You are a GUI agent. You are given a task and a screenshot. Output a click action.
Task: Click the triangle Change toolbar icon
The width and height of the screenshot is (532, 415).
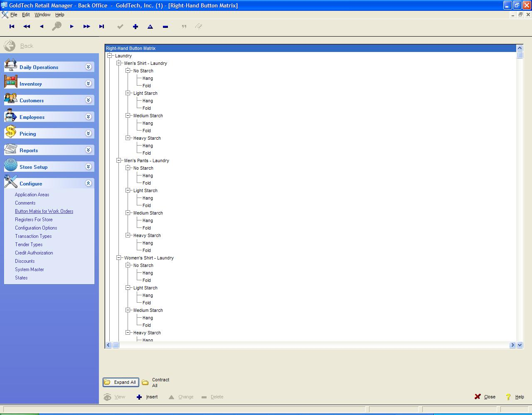click(150, 26)
